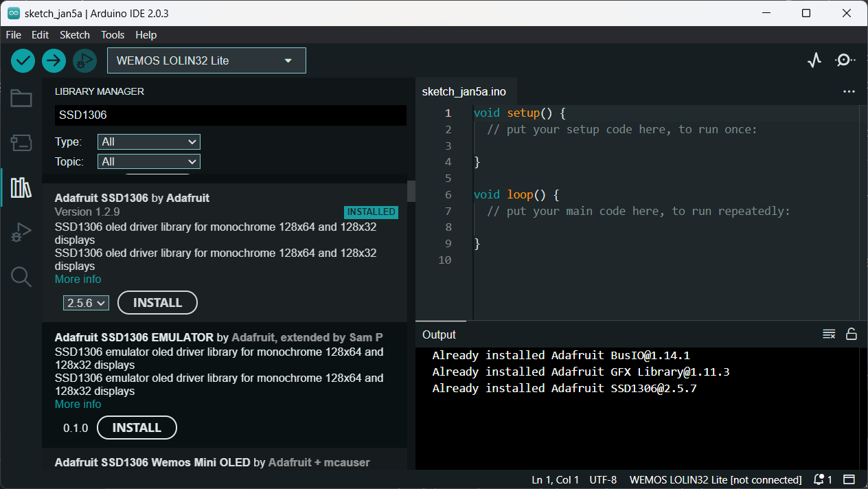Open the Tools menu

point(113,35)
